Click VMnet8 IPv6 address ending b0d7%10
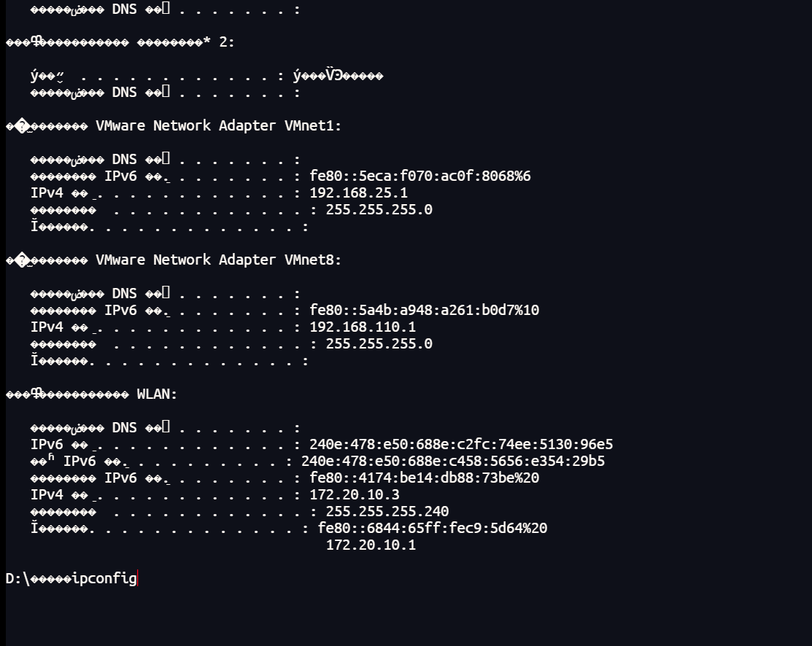812x646 pixels. 424,311
